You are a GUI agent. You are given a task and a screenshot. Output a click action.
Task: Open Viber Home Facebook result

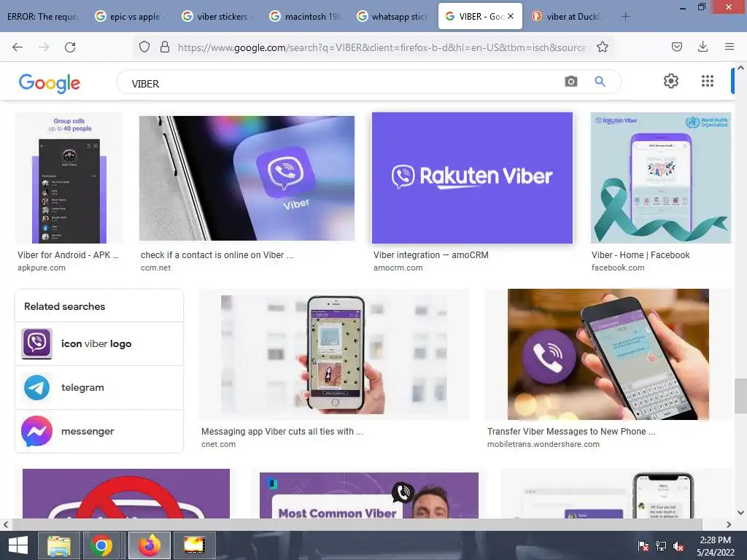click(640, 255)
